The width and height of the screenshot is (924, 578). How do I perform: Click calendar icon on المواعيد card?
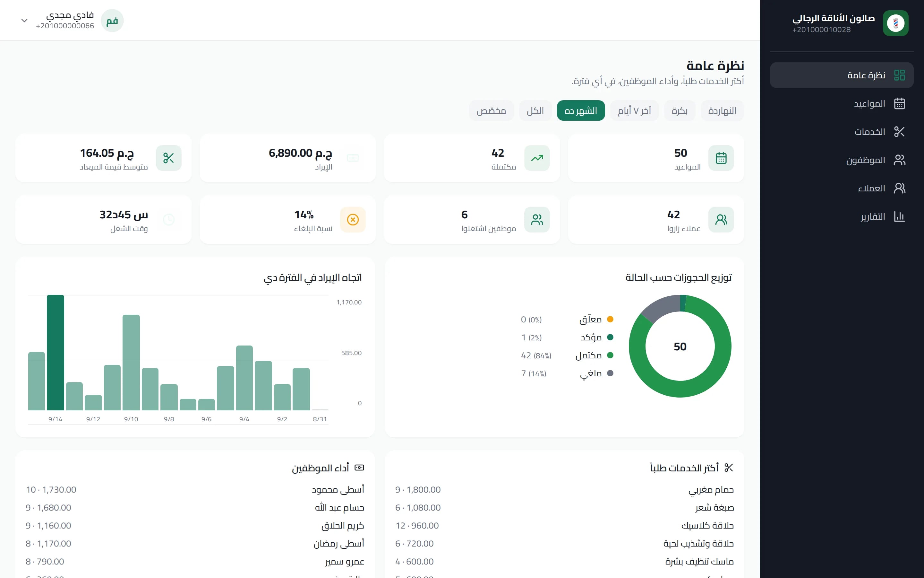pyautogui.click(x=721, y=158)
